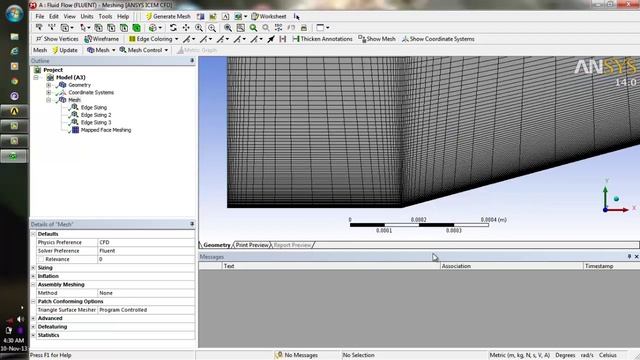The image size is (640, 360).
Task: Pin the Outline panel
Action: 192,60
